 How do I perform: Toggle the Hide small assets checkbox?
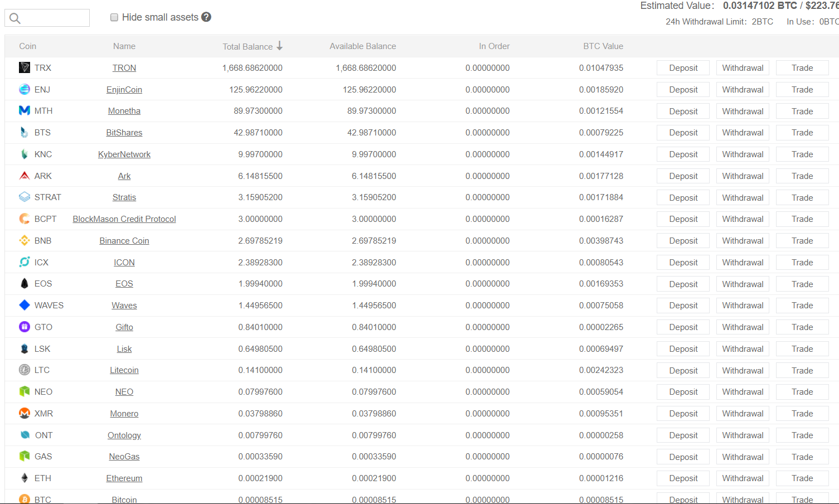pos(114,17)
